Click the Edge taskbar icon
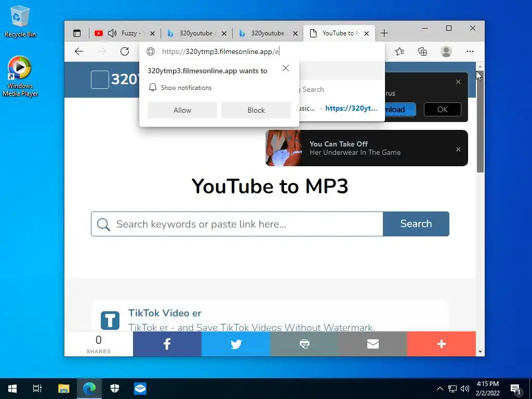Screen dimensions: 532x399 pyautogui.click(x=89, y=389)
